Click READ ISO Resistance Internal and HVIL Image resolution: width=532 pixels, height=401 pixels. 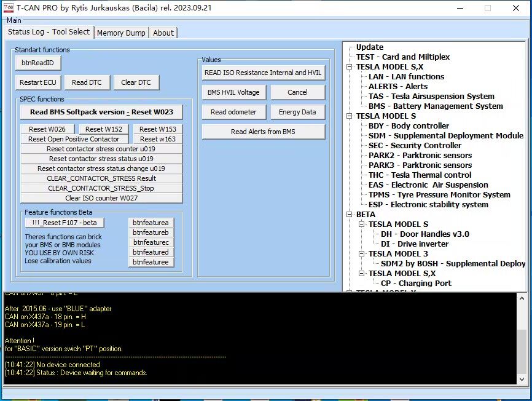(264, 73)
